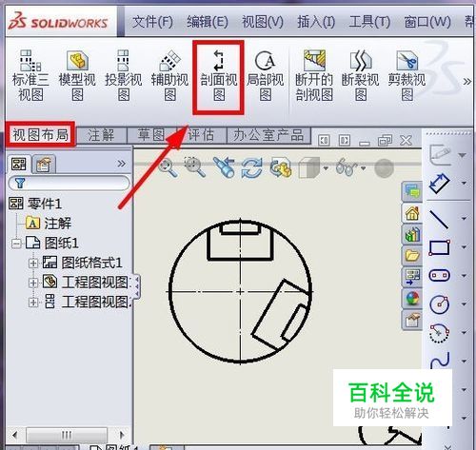Expand the feature tree panel tabs chevron
Screen dimensions: 476x450
[121, 164]
